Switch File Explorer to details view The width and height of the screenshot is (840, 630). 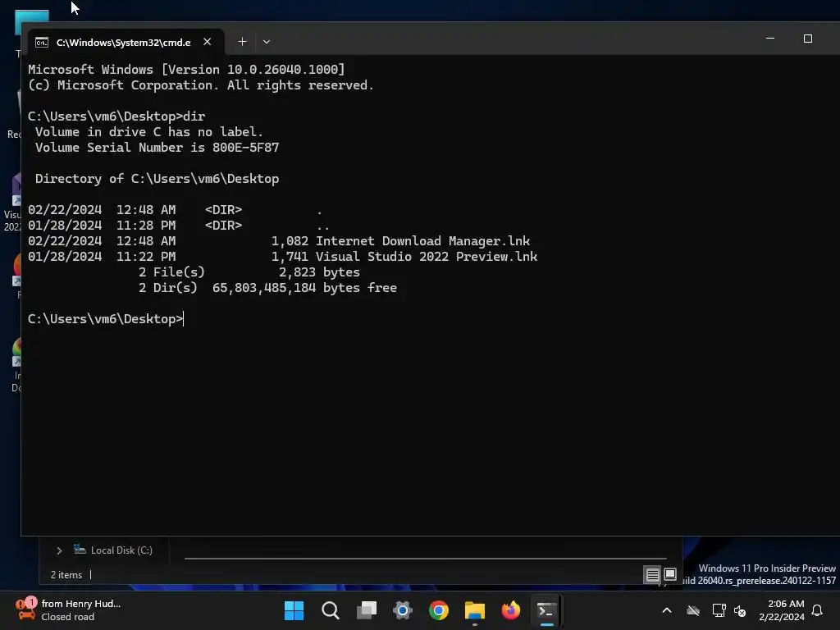point(652,575)
